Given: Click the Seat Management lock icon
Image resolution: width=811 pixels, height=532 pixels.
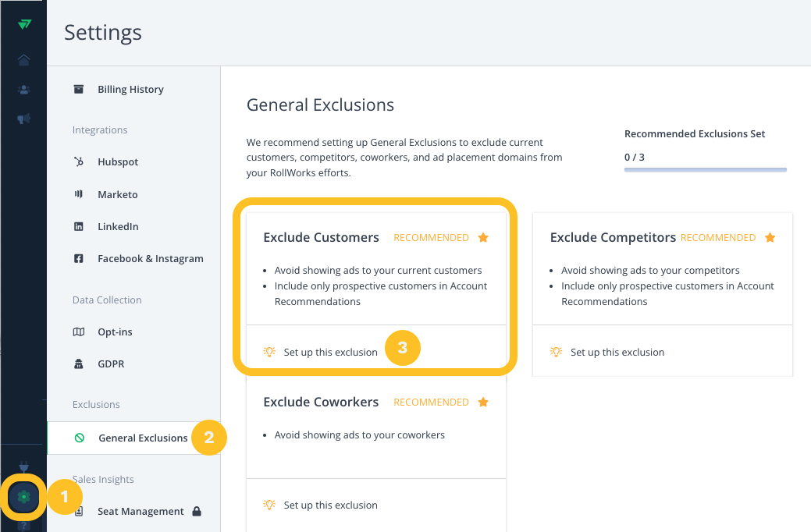Looking at the screenshot, I should coord(197,511).
